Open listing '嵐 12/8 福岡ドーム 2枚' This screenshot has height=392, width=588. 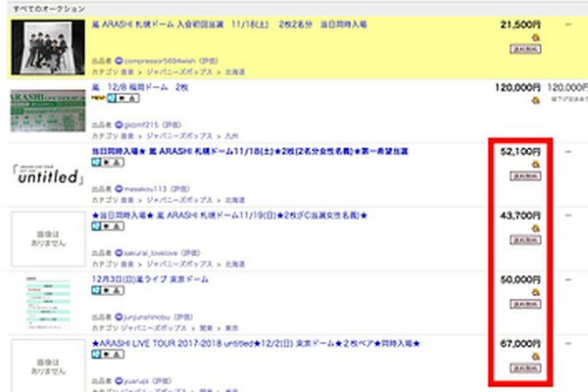click(x=140, y=87)
